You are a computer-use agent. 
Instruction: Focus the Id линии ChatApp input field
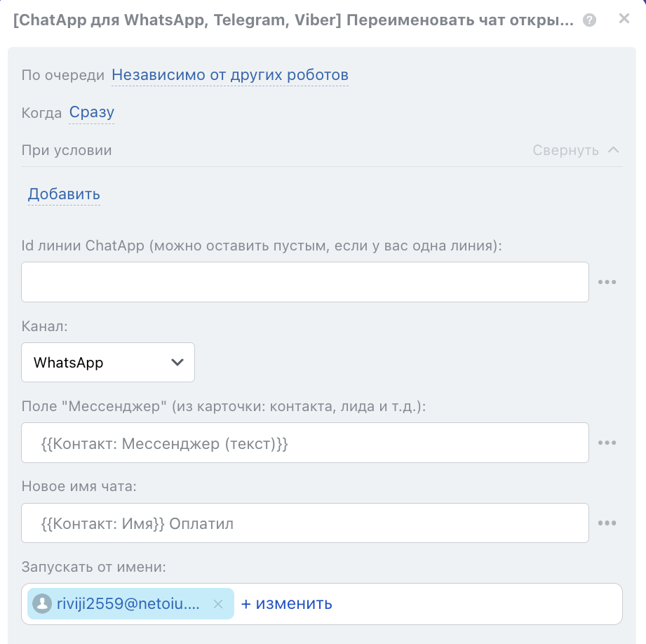(x=305, y=282)
